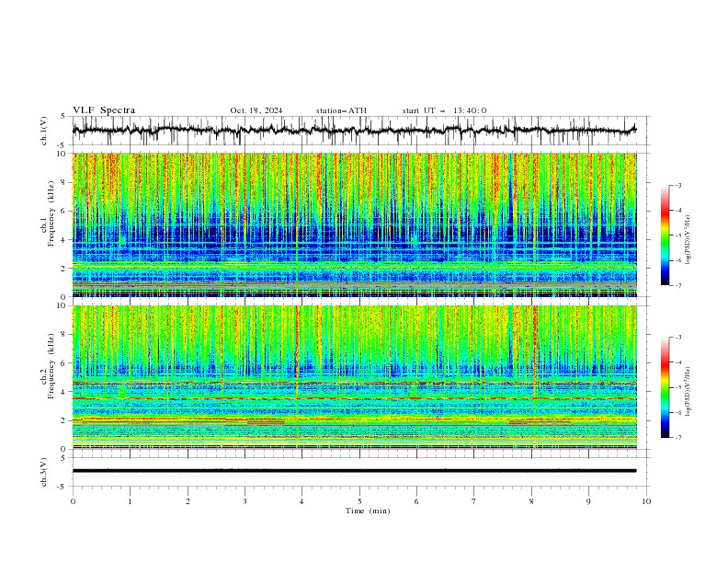
Task: Click time axis tick label "3"
Action: click(x=245, y=501)
